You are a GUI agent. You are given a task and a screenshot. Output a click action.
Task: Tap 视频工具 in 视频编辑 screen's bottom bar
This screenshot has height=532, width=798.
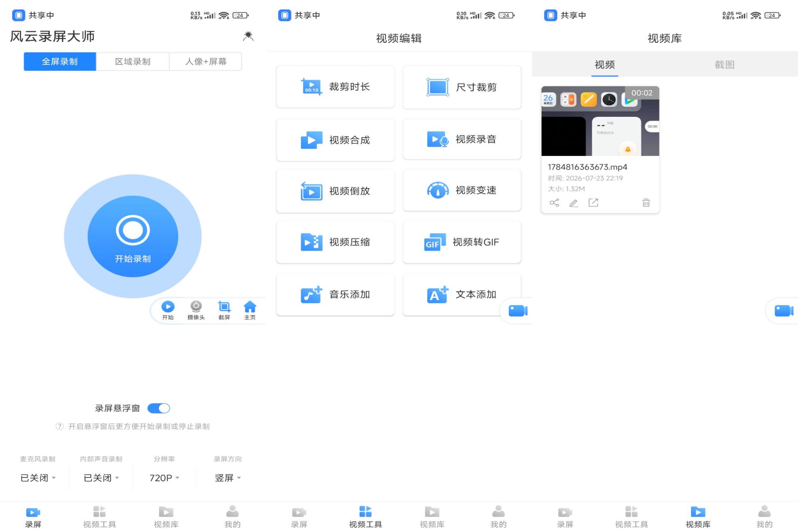pyautogui.click(x=366, y=517)
